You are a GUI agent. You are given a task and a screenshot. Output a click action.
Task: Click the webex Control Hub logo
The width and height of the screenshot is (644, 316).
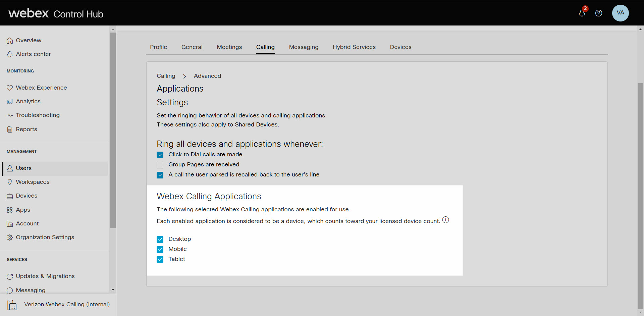[x=55, y=13]
